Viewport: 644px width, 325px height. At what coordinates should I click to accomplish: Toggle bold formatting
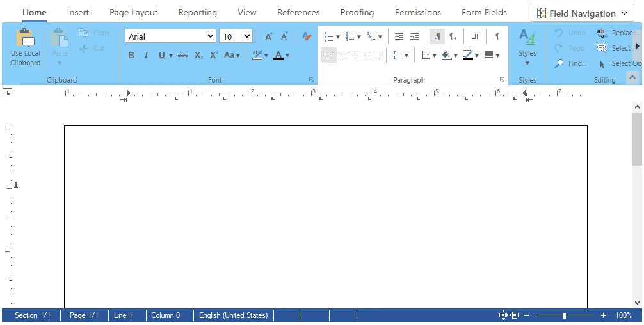(x=131, y=55)
